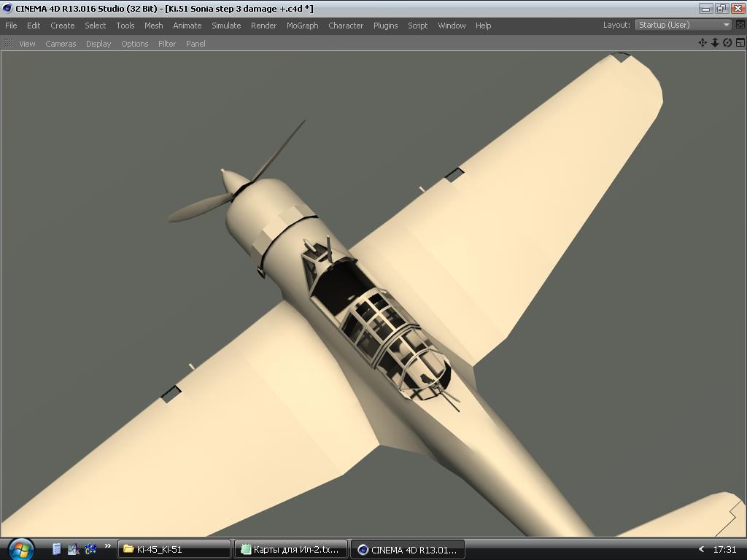Click the third quick launch icon

(90, 549)
